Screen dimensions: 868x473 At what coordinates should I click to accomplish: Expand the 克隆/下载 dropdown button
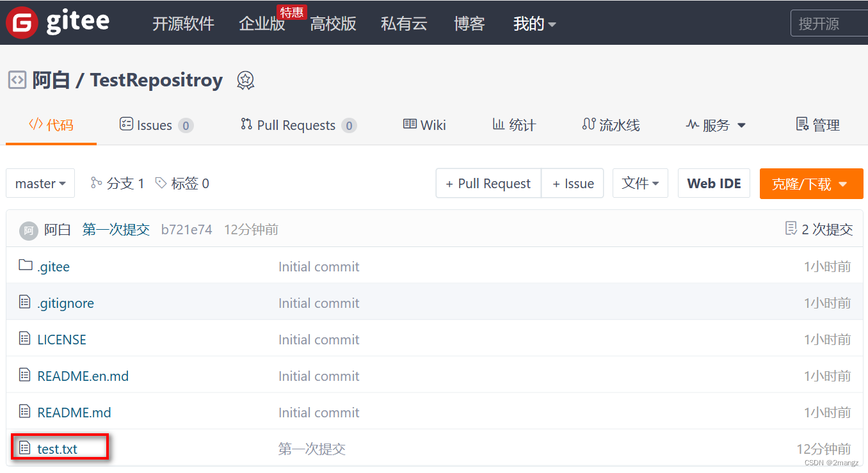point(811,184)
